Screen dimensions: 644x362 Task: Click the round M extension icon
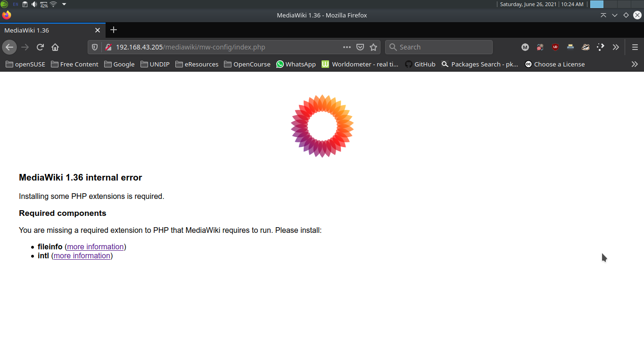(x=525, y=47)
